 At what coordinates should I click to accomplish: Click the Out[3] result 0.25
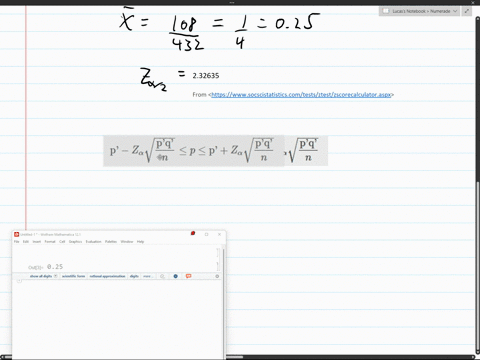pyautogui.click(x=55, y=267)
